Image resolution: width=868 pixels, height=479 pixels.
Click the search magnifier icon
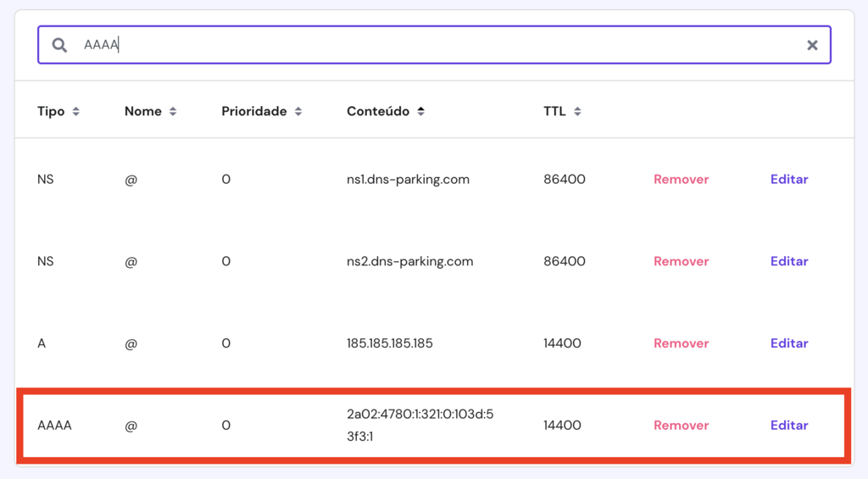pyautogui.click(x=59, y=45)
